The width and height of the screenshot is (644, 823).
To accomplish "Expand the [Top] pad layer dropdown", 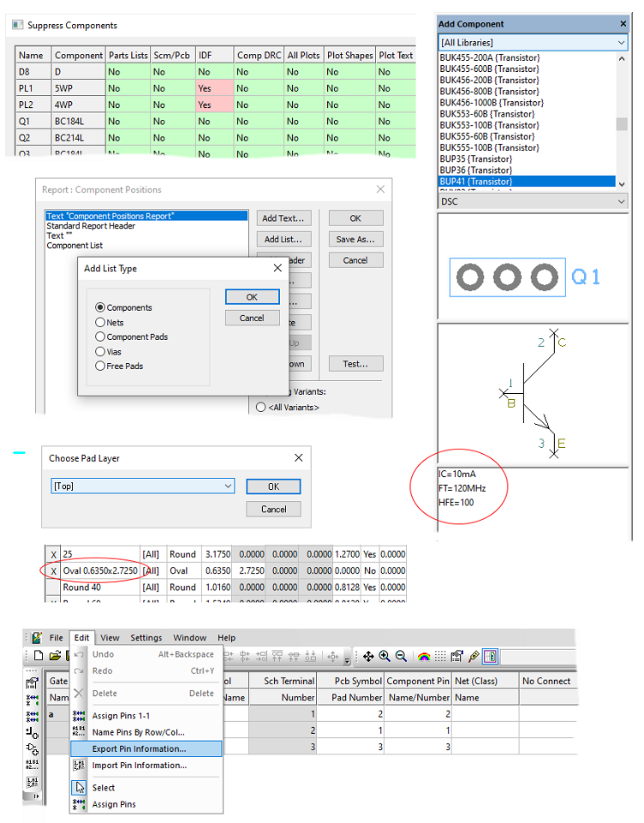I will pyautogui.click(x=142, y=486).
